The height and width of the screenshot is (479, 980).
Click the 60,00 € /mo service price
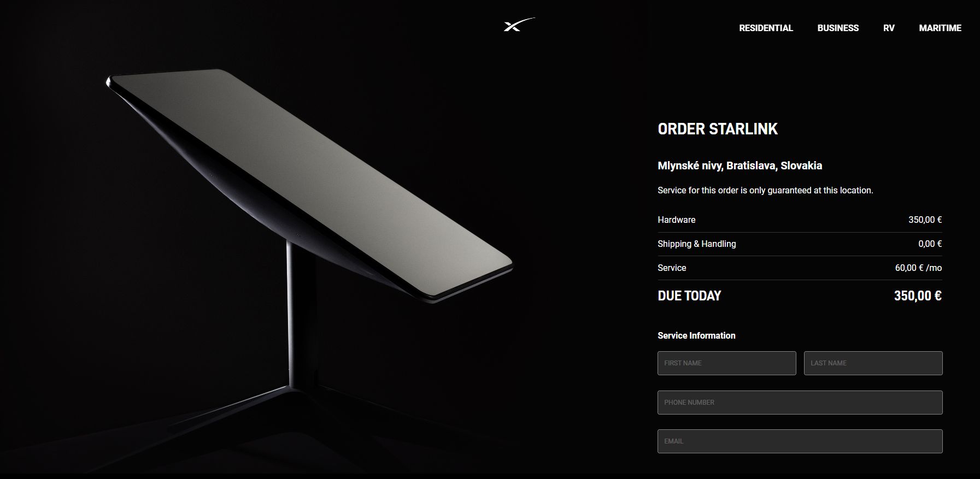pos(918,268)
